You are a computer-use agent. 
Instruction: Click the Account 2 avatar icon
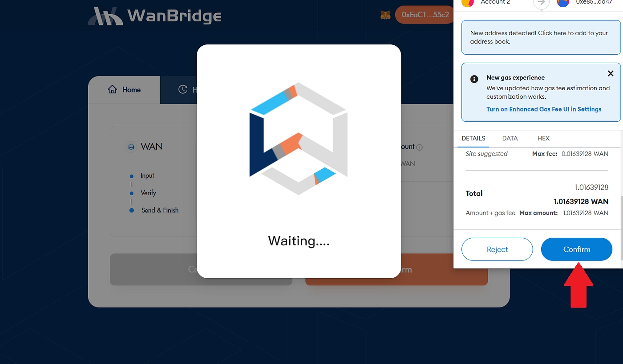click(467, 2)
